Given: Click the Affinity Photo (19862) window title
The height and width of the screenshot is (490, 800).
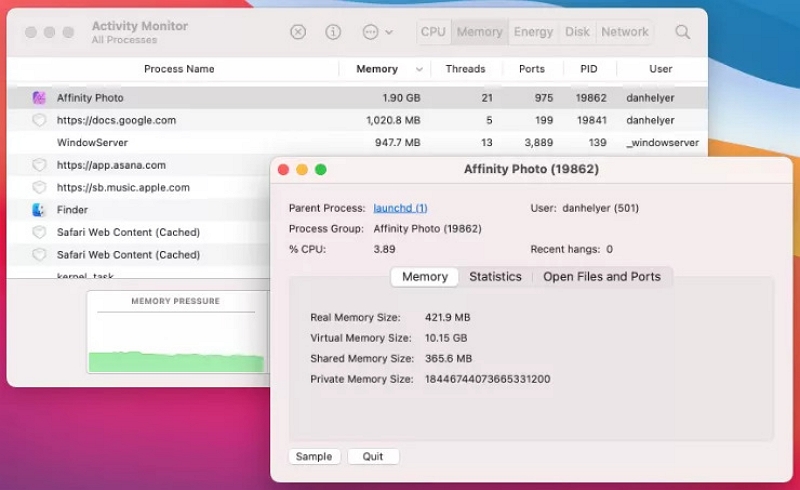Looking at the screenshot, I should [531, 169].
